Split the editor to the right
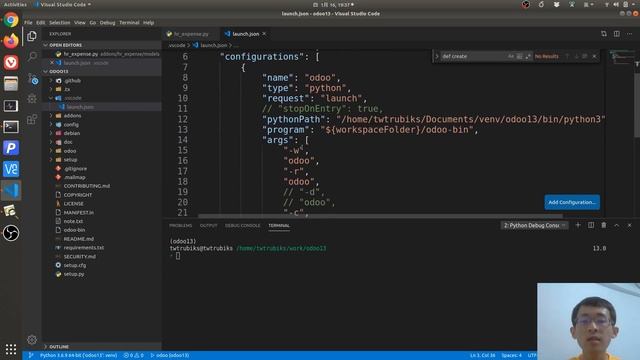 (617, 34)
